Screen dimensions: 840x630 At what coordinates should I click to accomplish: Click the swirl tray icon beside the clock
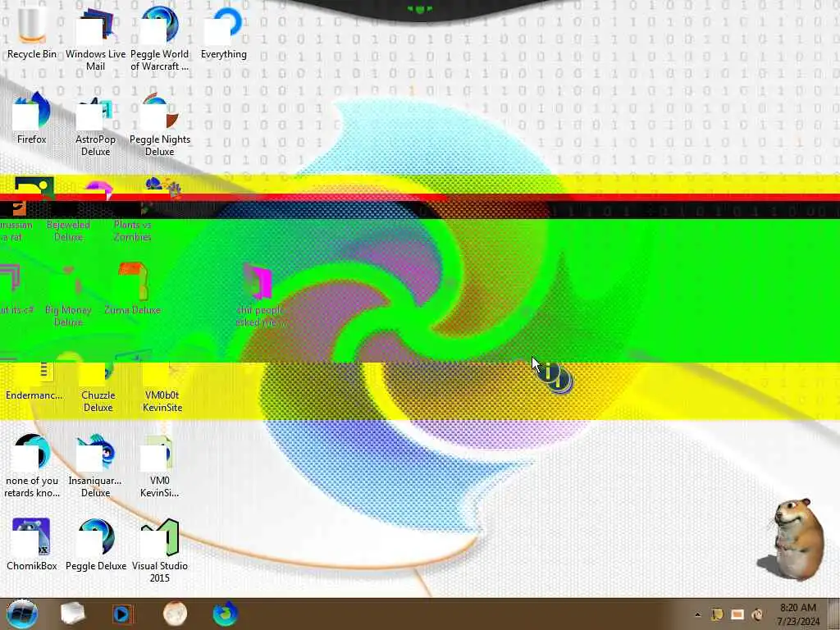click(x=757, y=614)
